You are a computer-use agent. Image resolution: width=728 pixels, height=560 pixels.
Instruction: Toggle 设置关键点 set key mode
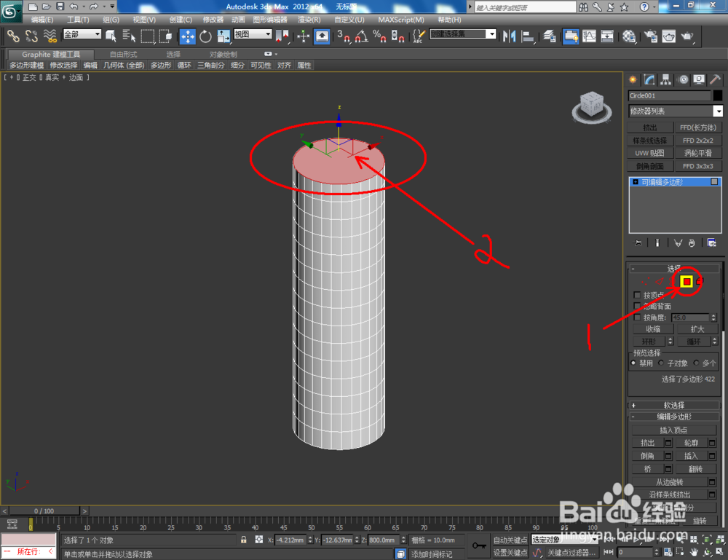coord(510,552)
